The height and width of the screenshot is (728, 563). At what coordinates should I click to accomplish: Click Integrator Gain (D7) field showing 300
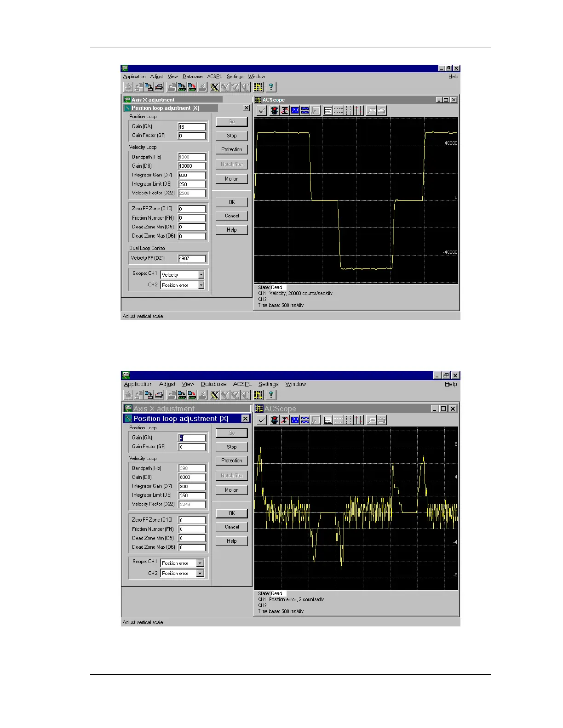tap(192, 487)
